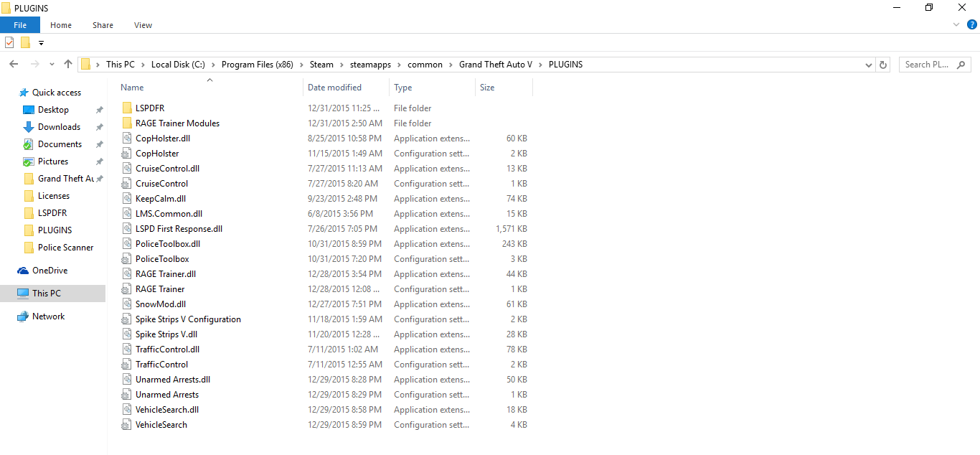Image resolution: width=980 pixels, height=455 pixels.
Task: Select the Spike Strips V.dll file name
Action: coord(166,334)
